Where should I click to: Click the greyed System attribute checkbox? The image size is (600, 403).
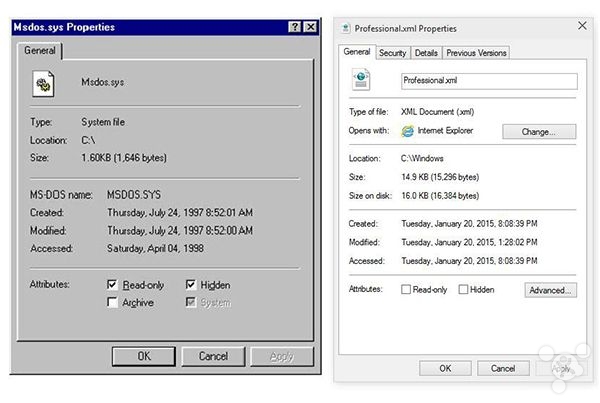191,302
